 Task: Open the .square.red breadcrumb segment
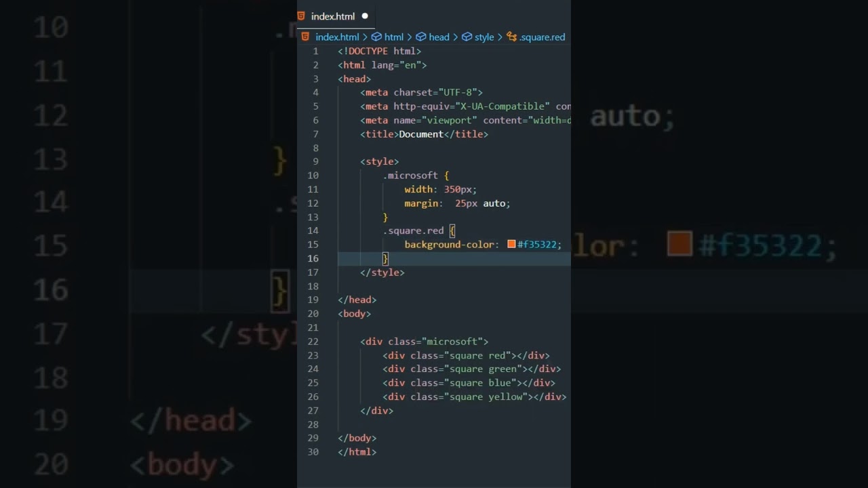pyautogui.click(x=542, y=37)
